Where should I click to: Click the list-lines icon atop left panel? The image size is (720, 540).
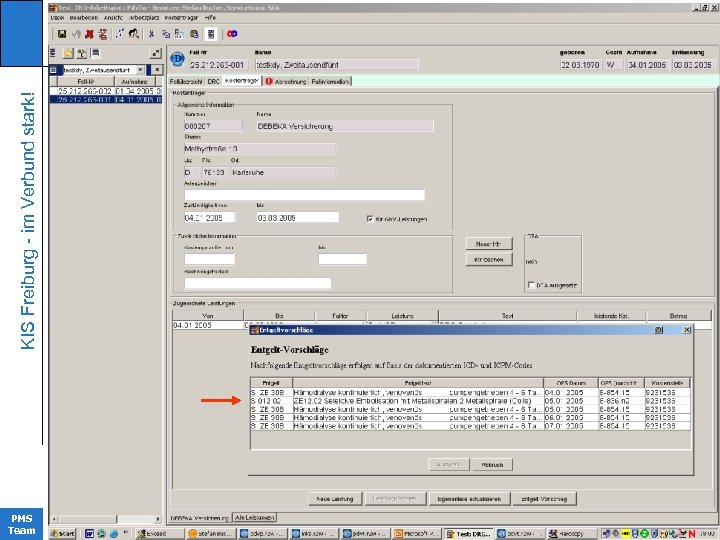tap(53, 53)
